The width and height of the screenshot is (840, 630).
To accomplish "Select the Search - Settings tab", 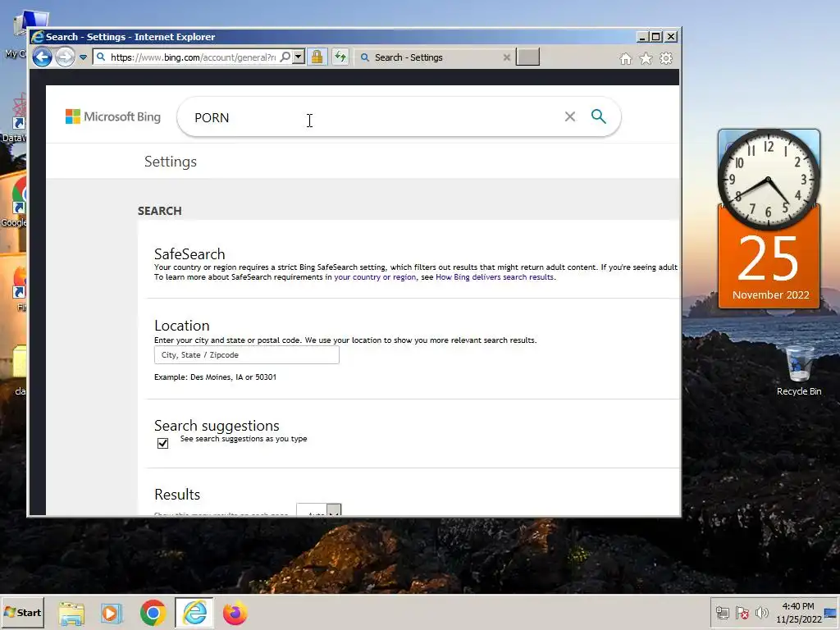I will click(433, 57).
